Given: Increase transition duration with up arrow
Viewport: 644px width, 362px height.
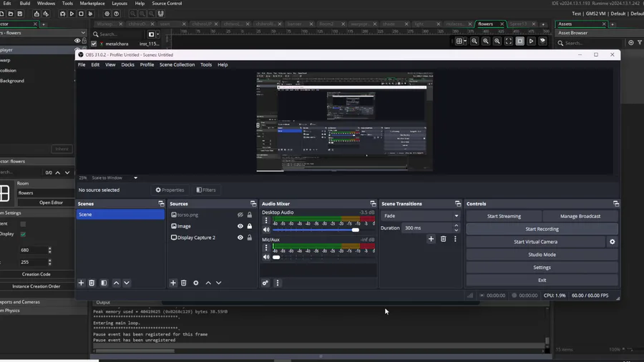Looking at the screenshot, I should pos(456,226).
